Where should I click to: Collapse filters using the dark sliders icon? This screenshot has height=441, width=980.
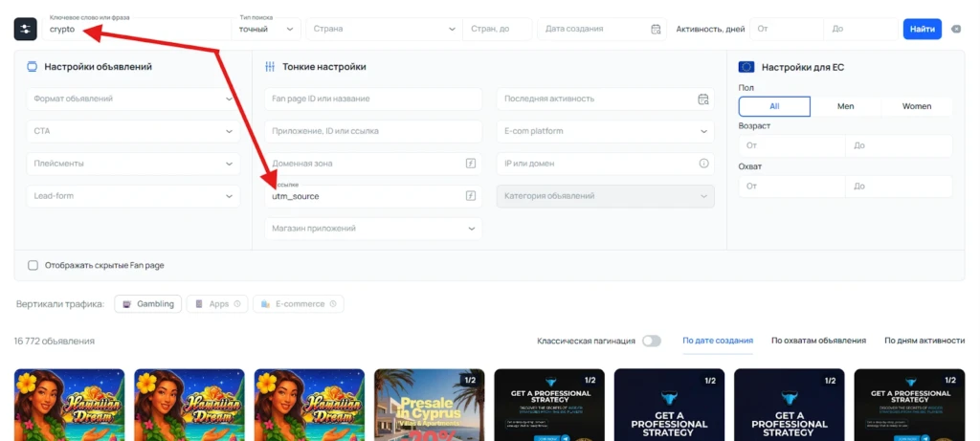25,29
